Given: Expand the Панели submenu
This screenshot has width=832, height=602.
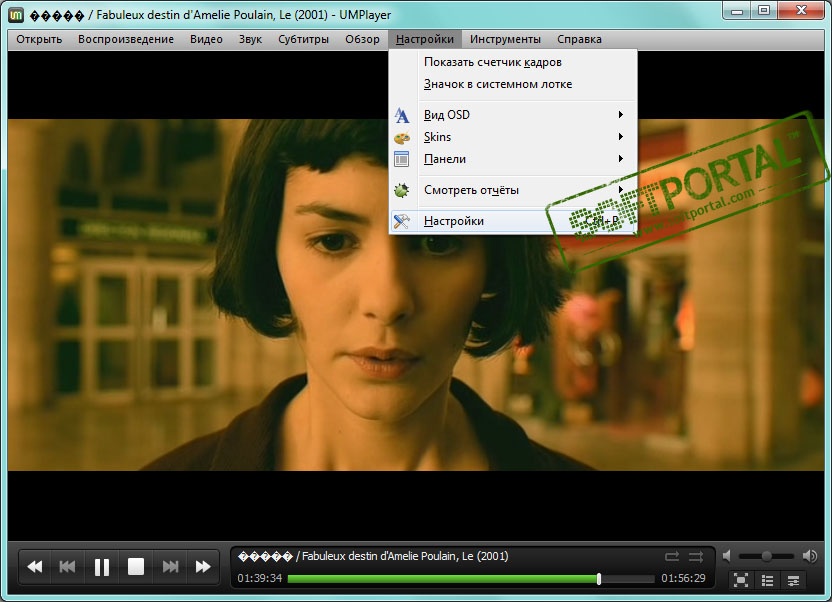Looking at the screenshot, I should pyautogui.click(x=513, y=159).
